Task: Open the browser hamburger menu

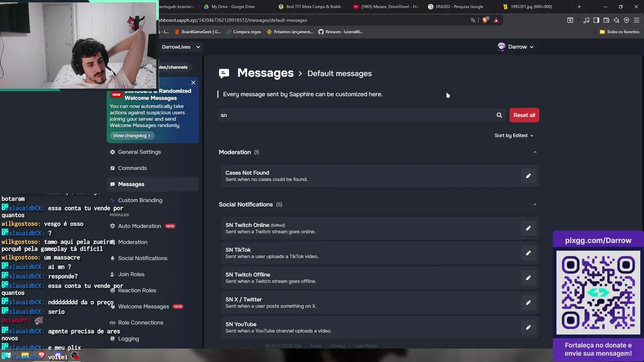Action: click(637, 20)
